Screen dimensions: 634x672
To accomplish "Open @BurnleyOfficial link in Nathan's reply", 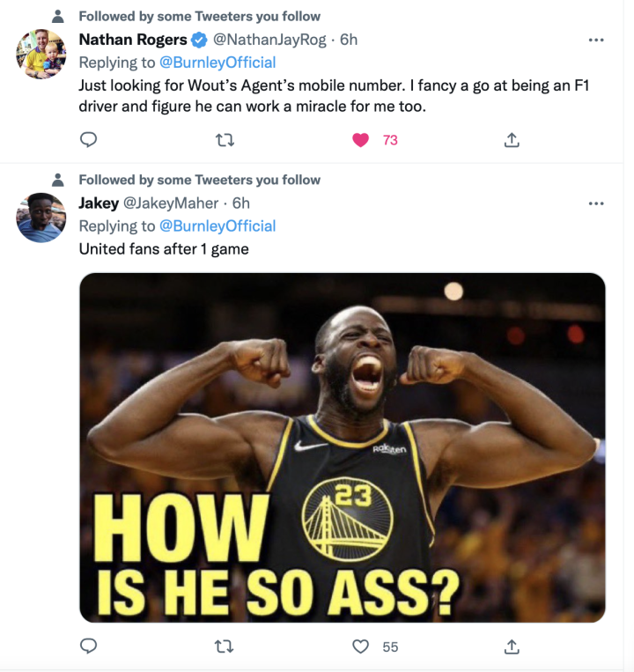I will click(217, 63).
